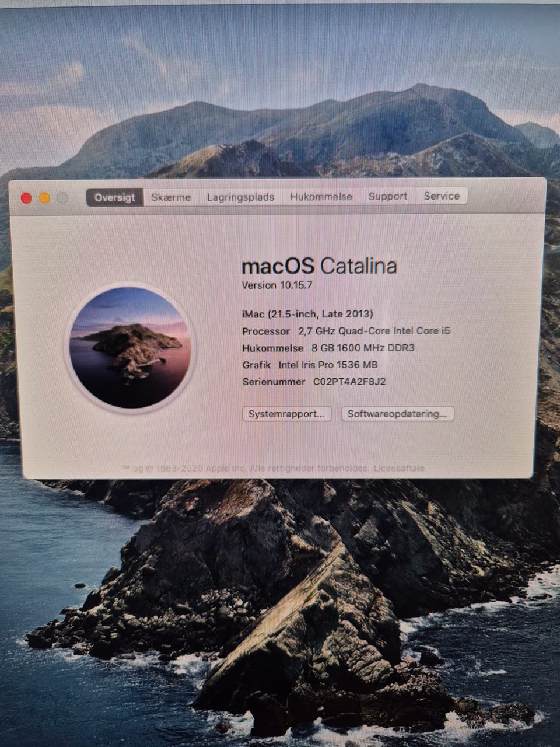560x747 pixels.
Task: Click the Grafik Intel Iris Pro line
Action: pyautogui.click(x=310, y=365)
